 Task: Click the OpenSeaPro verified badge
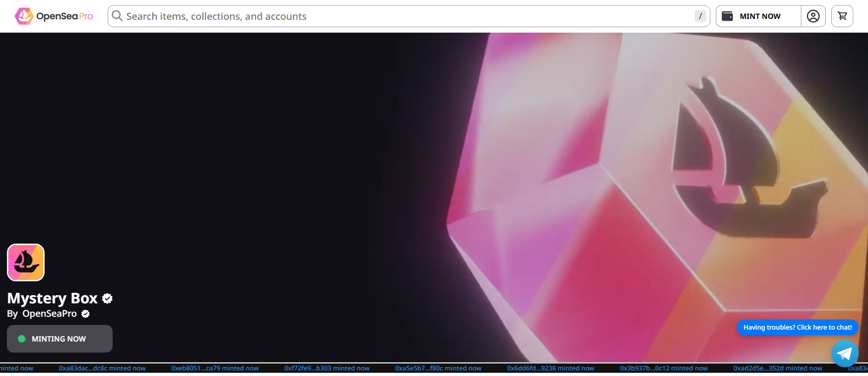click(x=86, y=314)
